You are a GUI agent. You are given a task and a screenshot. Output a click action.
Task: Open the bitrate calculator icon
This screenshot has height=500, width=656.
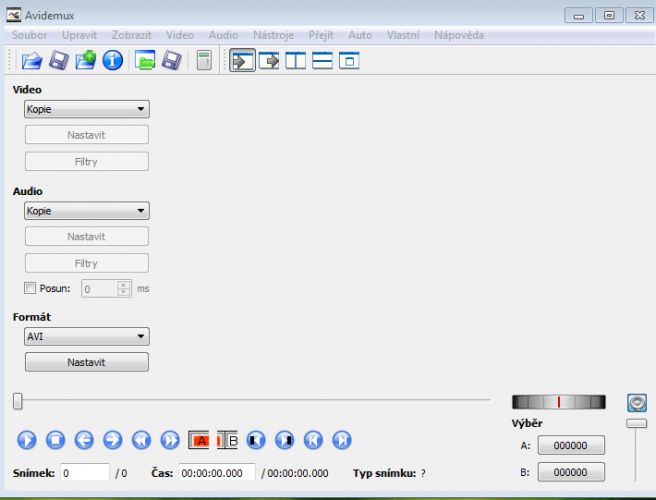point(204,61)
